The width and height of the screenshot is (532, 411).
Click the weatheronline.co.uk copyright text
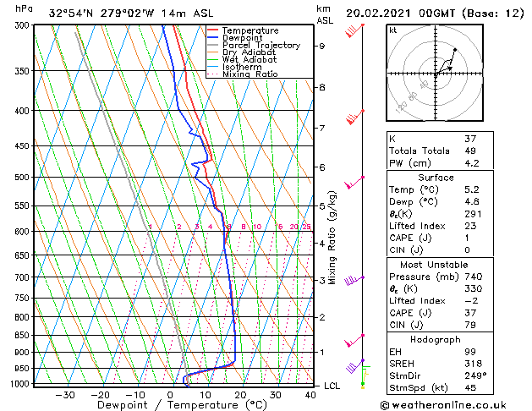point(443,405)
